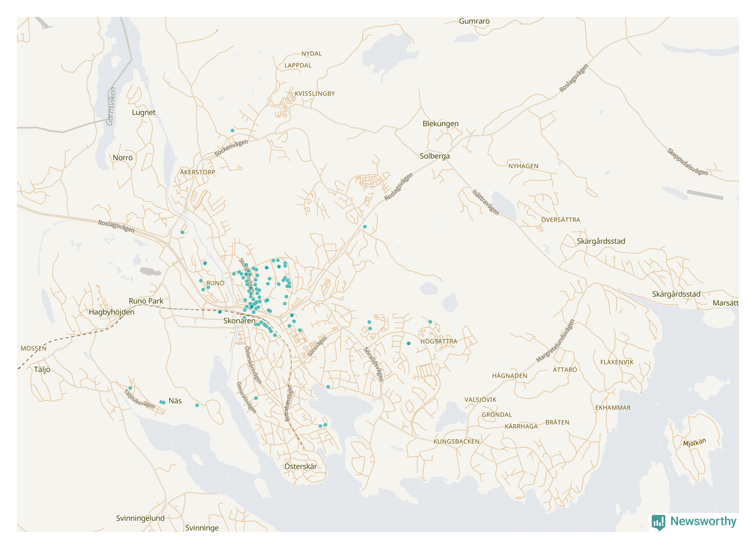The width and height of the screenshot is (756, 549).
Task: Click the Newsworthy bar chart logo icon
Action: click(658, 522)
